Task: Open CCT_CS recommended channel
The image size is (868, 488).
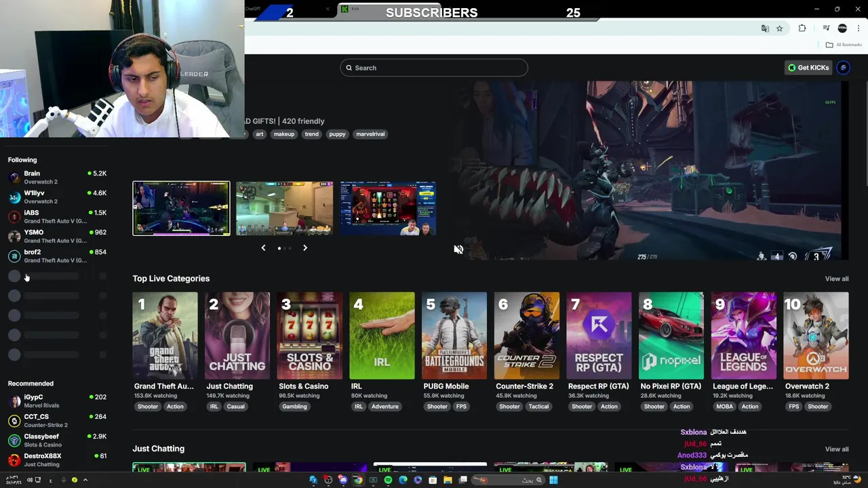Action: tap(57, 420)
